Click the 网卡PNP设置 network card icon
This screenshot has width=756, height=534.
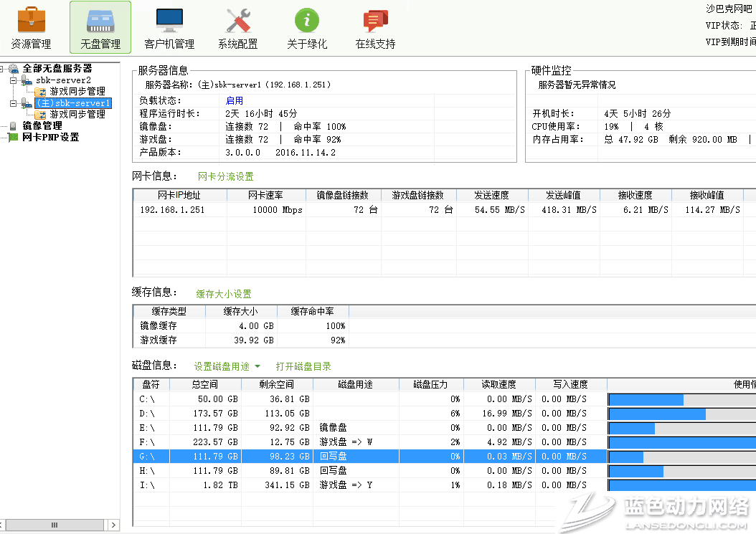[x=12, y=138]
